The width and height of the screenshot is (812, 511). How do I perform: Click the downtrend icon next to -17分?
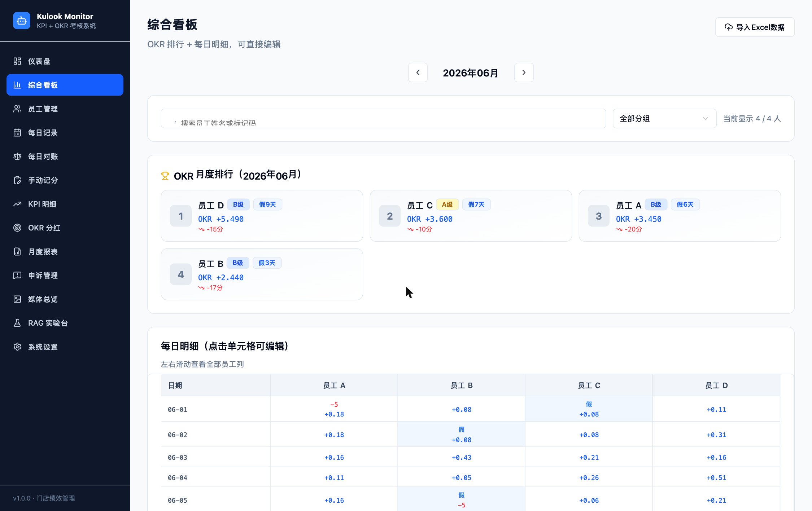(x=201, y=288)
